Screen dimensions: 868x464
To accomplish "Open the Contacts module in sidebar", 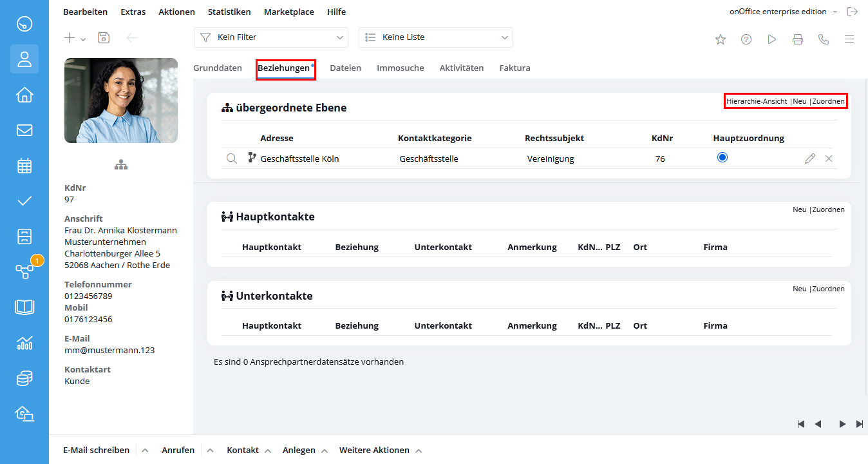I will click(x=24, y=59).
